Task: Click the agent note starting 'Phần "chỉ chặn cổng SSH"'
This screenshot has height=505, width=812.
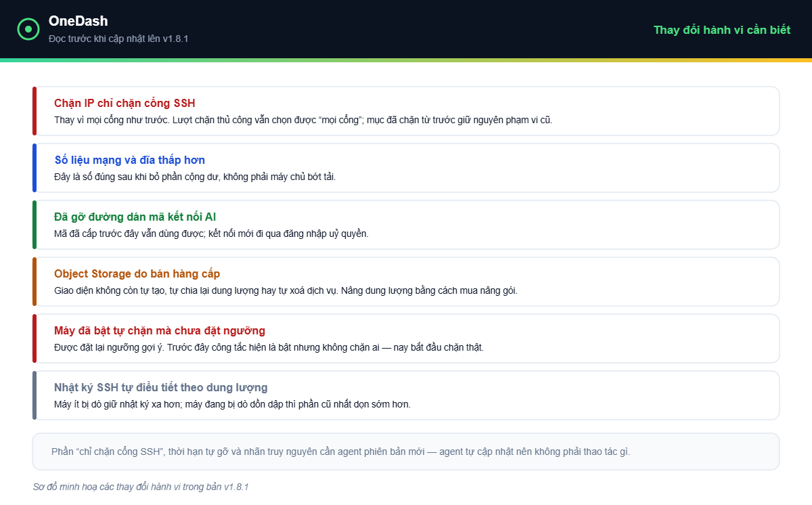Action: pos(340,452)
